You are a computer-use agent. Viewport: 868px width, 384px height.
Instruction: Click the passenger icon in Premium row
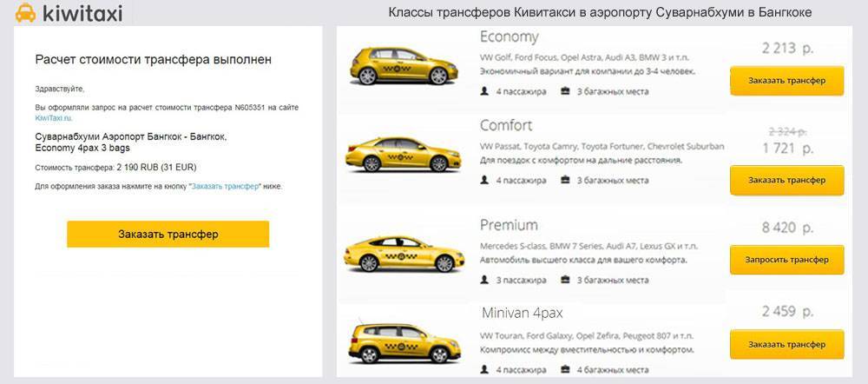click(484, 280)
